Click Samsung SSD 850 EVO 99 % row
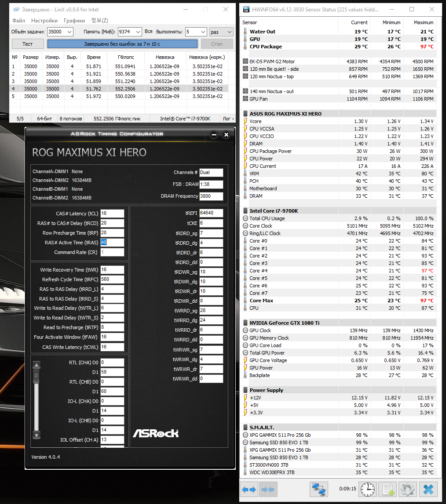This screenshot has height=504, width=446. (x=339, y=442)
